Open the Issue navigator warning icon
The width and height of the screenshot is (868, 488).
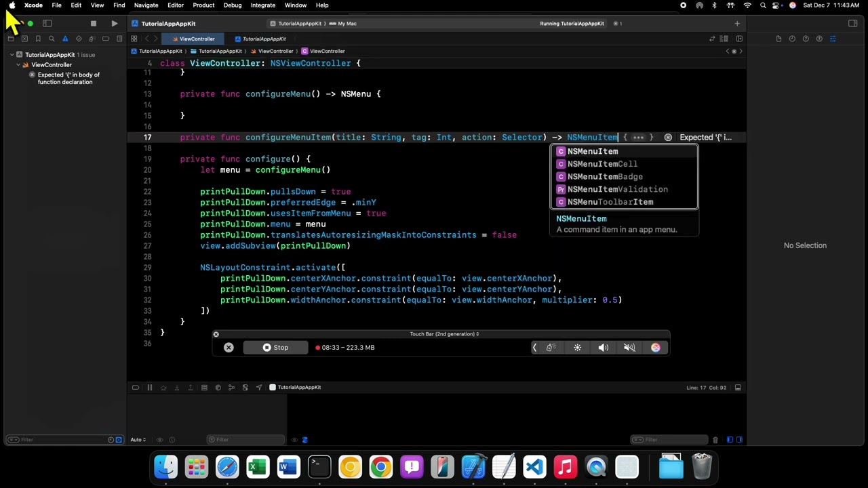coord(65,39)
